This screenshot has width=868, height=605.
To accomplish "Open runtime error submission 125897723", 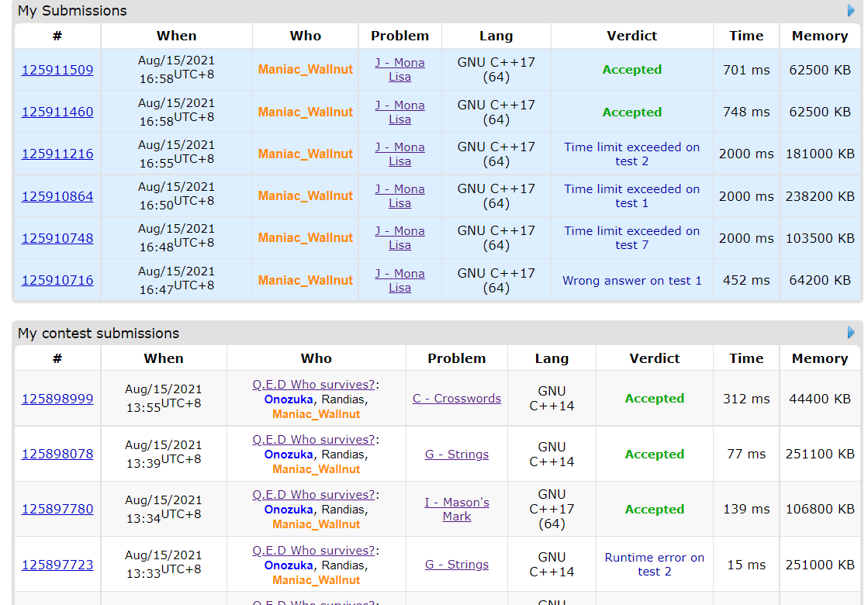I will [x=57, y=565].
